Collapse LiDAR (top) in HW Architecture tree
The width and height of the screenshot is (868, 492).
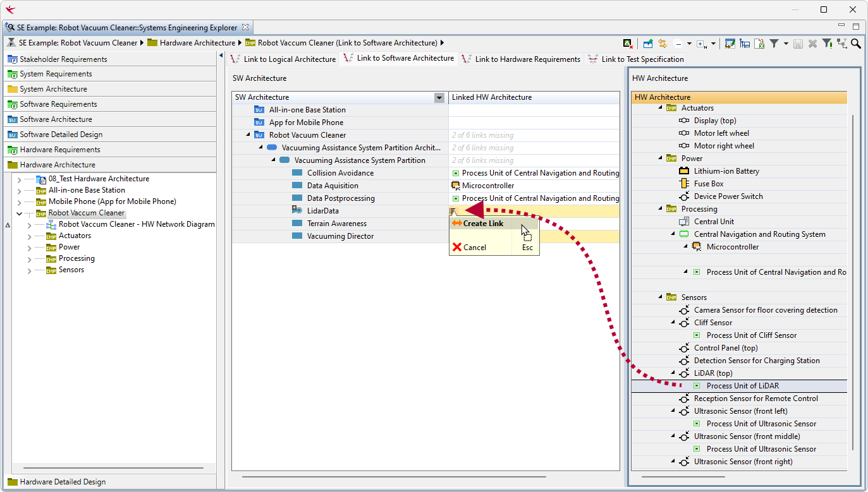(673, 373)
